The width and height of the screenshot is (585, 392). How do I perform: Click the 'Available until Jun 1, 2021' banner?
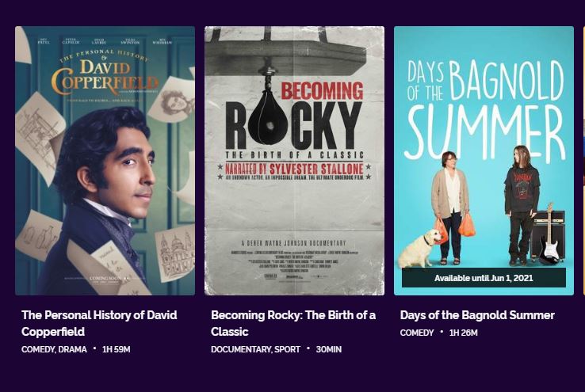(x=484, y=278)
